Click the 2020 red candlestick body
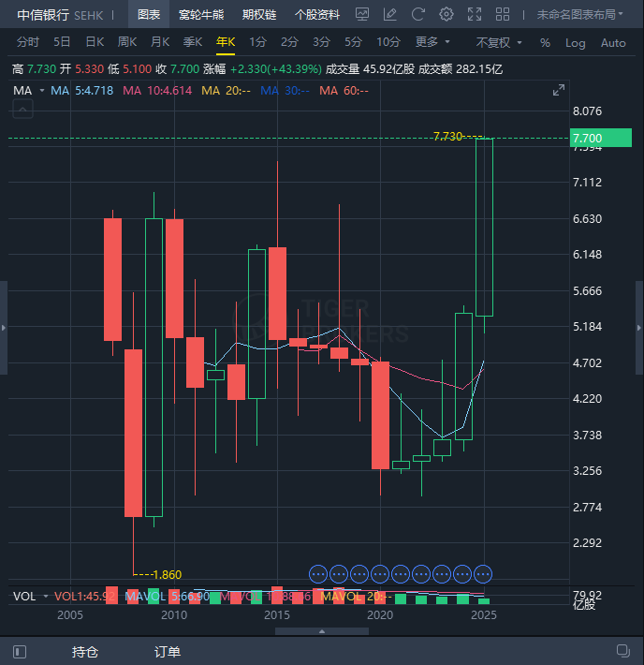 tap(380, 415)
